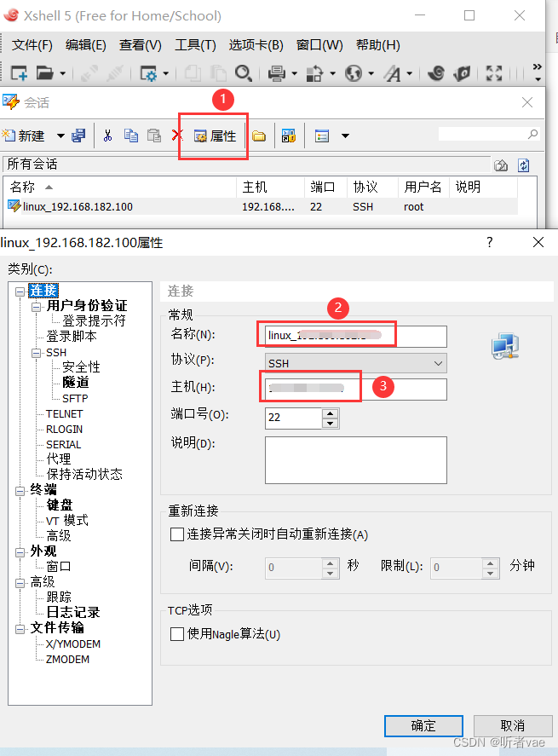Screen dimensions: 558x756
Task: Click the ? help button in properties dialog
Action: pos(490,242)
